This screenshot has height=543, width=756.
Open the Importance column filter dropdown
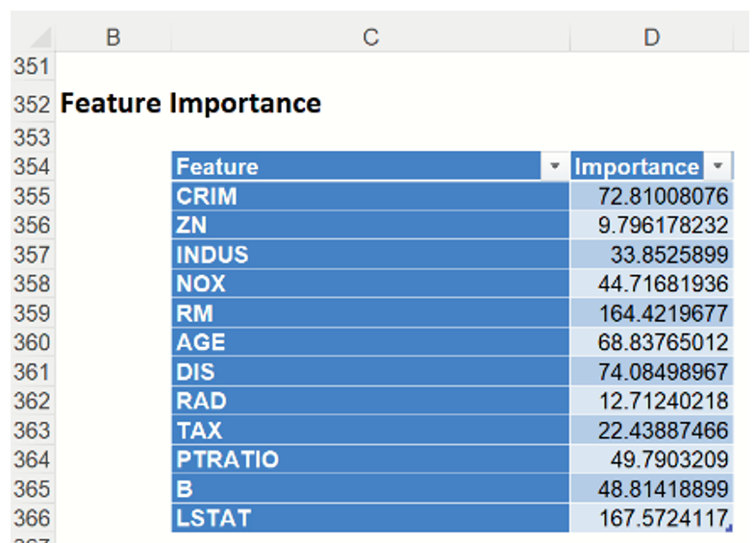coord(718,167)
